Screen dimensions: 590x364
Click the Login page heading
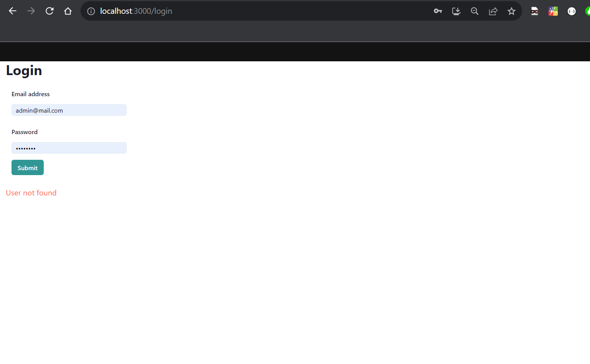click(24, 71)
